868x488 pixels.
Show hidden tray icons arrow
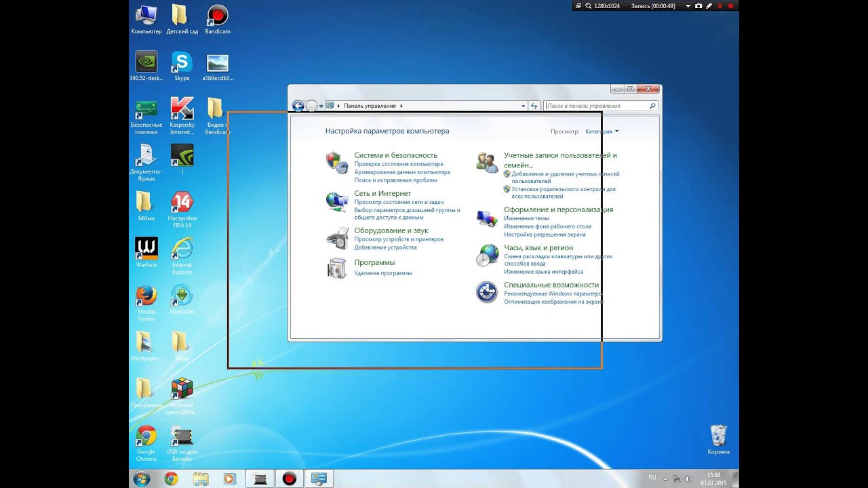click(665, 479)
